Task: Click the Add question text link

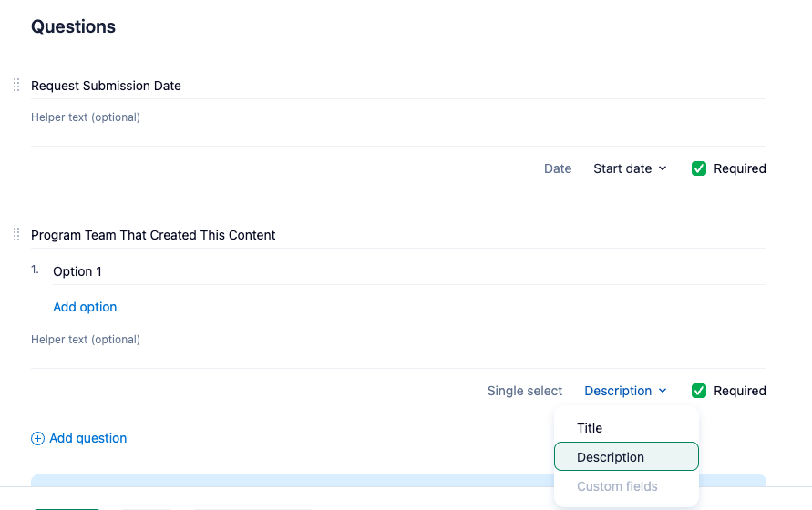Action: [x=87, y=438]
